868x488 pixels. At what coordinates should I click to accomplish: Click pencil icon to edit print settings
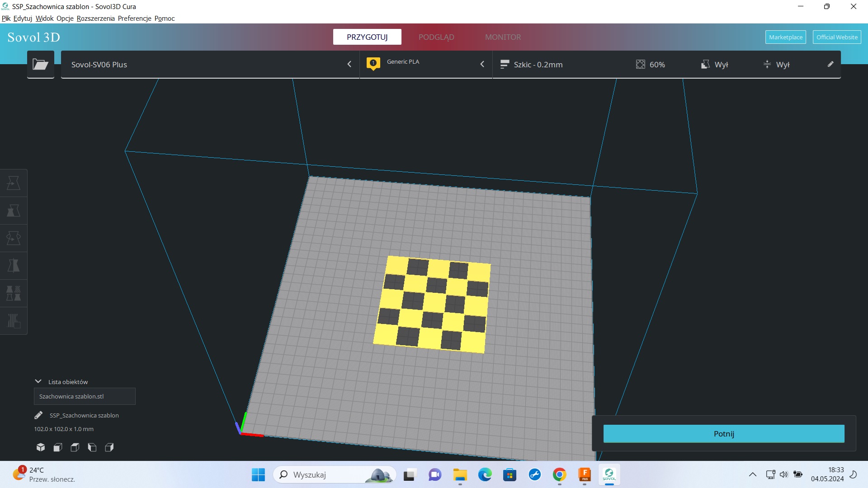coord(830,64)
